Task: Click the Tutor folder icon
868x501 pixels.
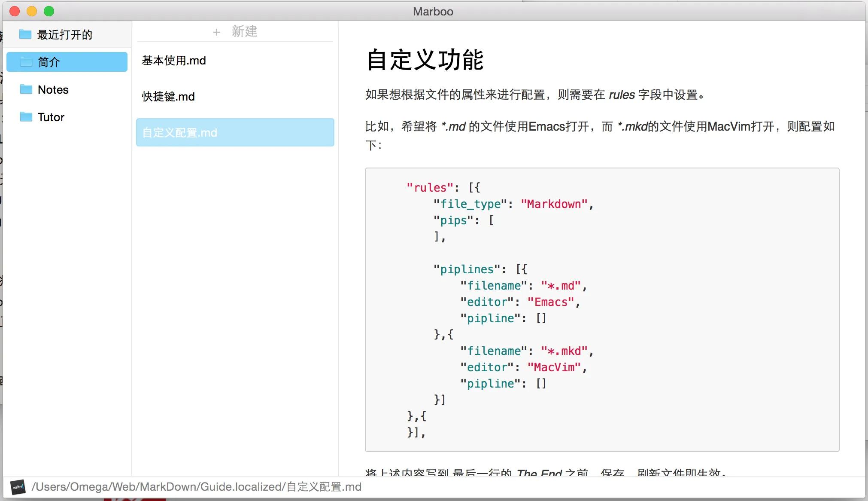Action: click(26, 117)
